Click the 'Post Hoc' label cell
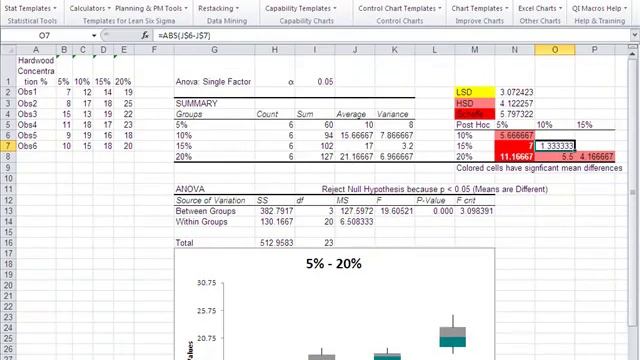This screenshot has height=360, width=640. (x=475, y=124)
